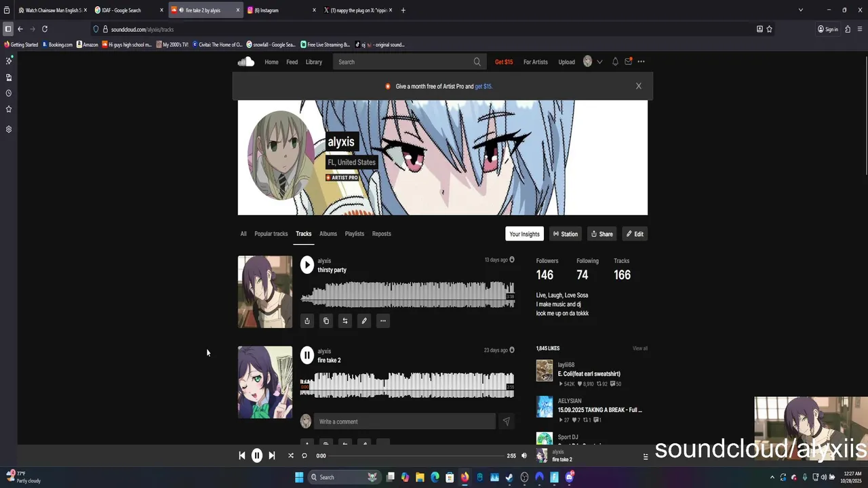The height and width of the screenshot is (488, 868).
Task: Show hidden system tray icons chevron
Action: 772,477
